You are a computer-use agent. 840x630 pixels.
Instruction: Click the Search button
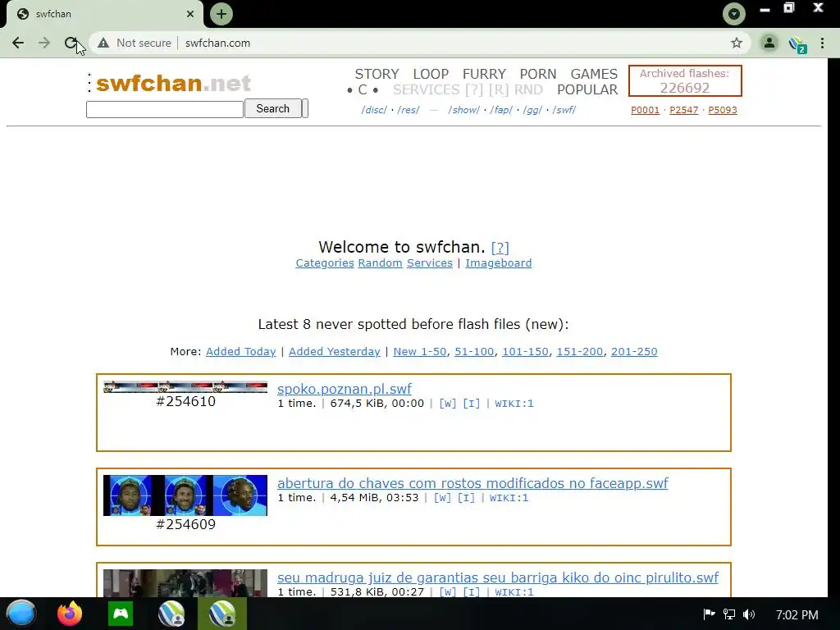272,108
